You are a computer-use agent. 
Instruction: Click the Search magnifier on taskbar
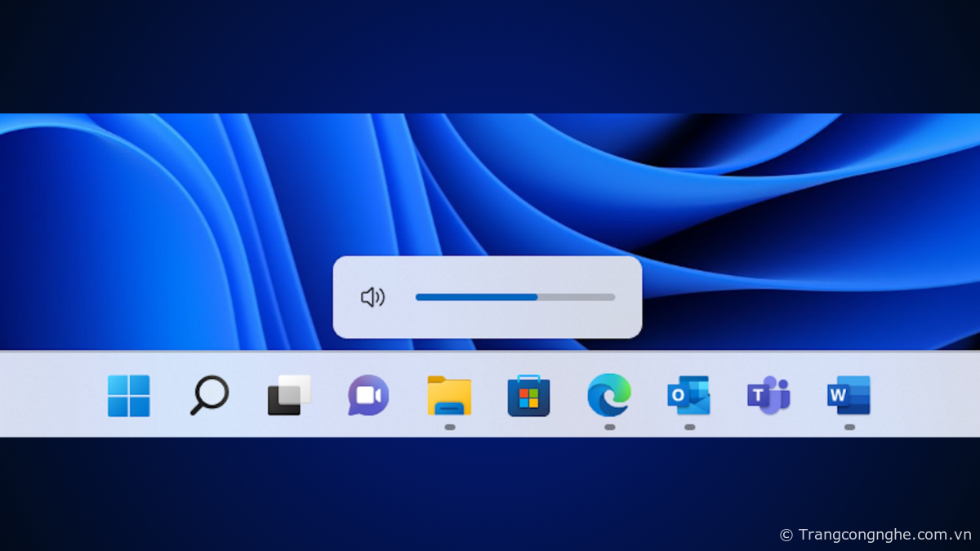click(x=208, y=396)
